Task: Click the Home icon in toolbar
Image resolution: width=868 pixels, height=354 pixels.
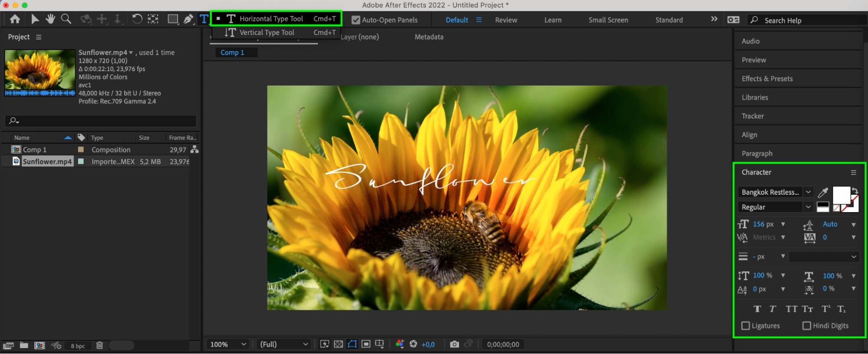Action: [x=15, y=19]
